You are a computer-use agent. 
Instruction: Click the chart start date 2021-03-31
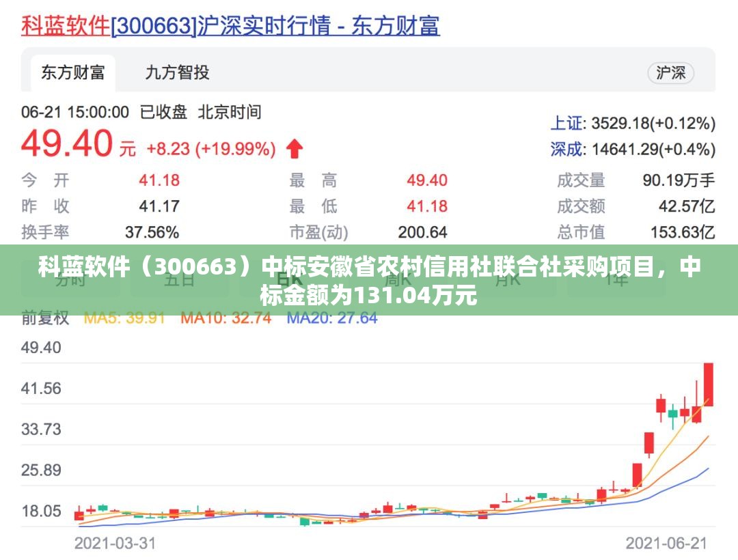point(115,544)
